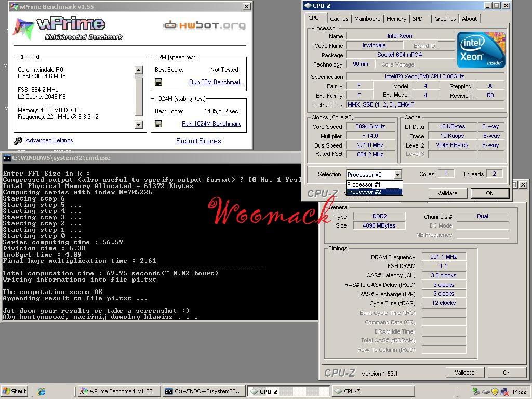Click Validate in the CPU-Z memory window
Image resolution: width=532 pixels, height=399 pixels.
click(x=464, y=373)
